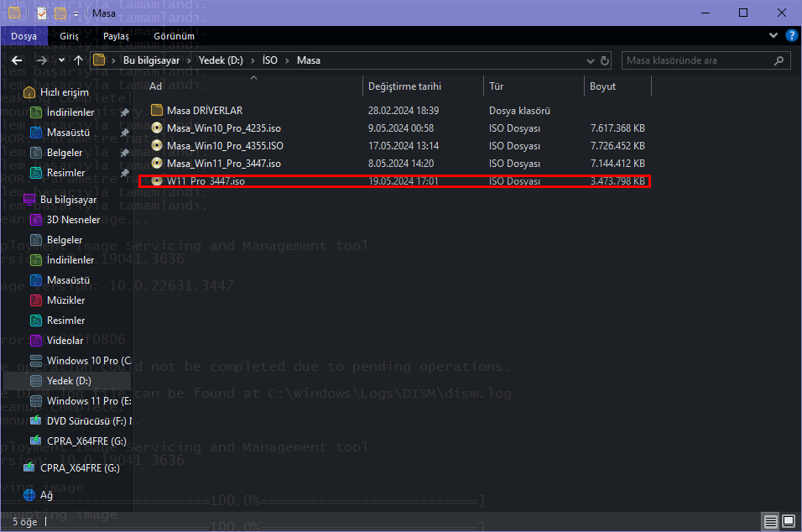Click the 28.02.2024 18:39 date value

click(403, 111)
